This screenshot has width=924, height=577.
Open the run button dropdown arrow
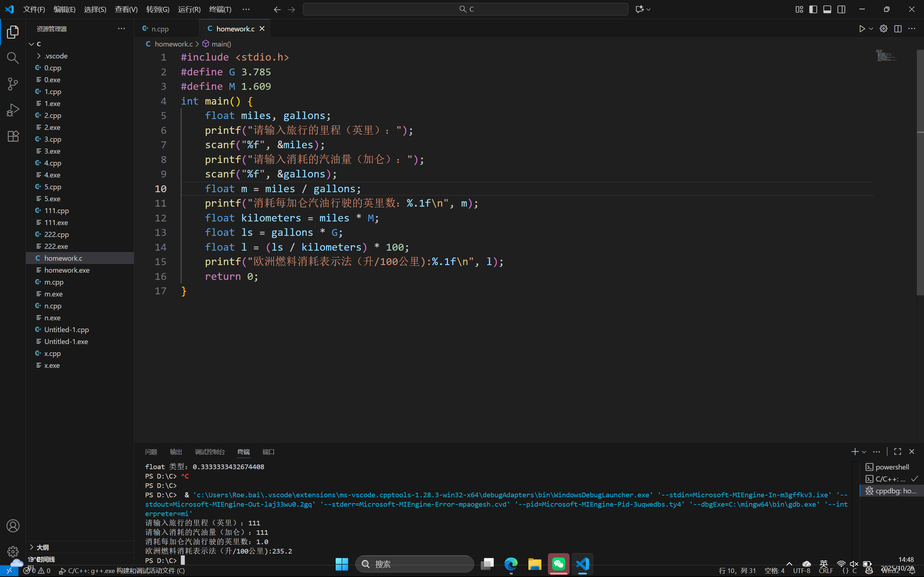[871, 28]
